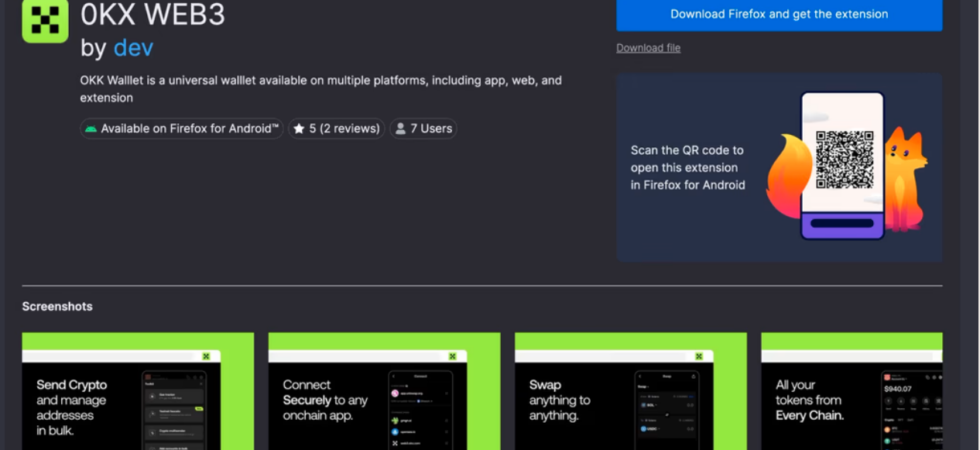The image size is (980, 450).
Task: Click the OKX WEB3 extension title
Action: pyautogui.click(x=152, y=14)
